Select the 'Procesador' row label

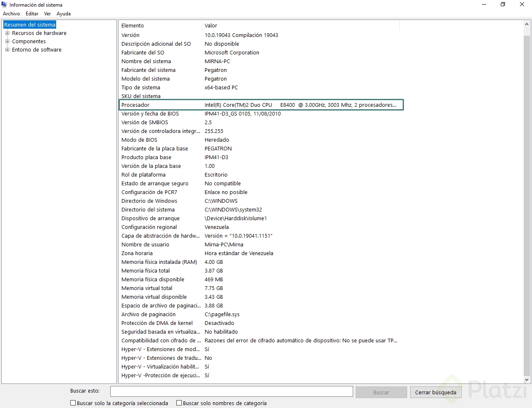[135, 105]
